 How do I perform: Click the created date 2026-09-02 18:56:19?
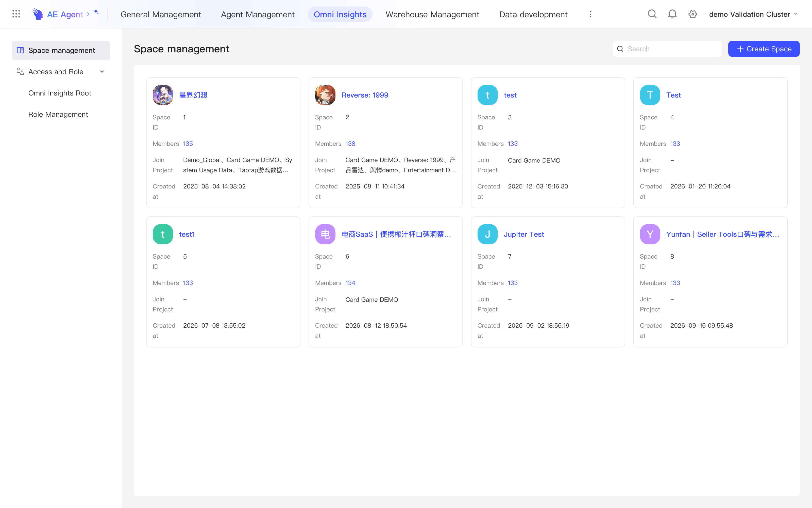tap(538, 326)
